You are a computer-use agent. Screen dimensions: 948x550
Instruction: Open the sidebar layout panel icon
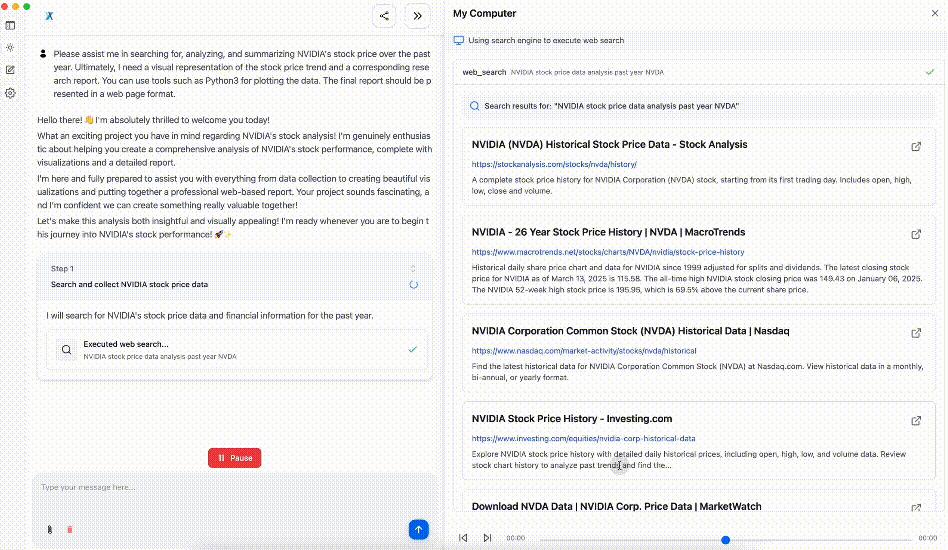tap(10, 25)
